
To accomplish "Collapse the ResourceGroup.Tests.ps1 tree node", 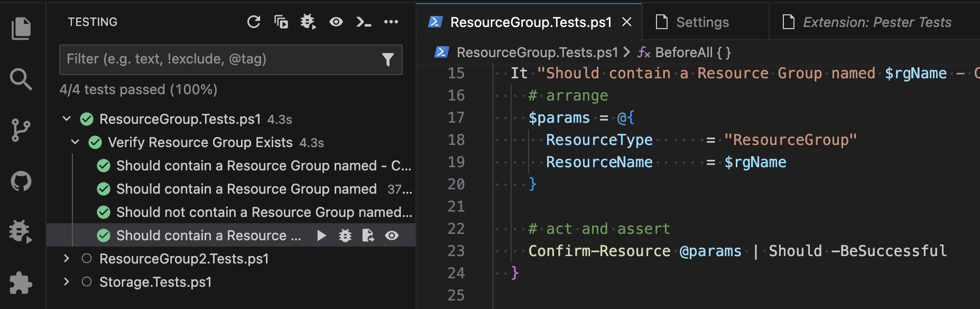I will 67,119.
